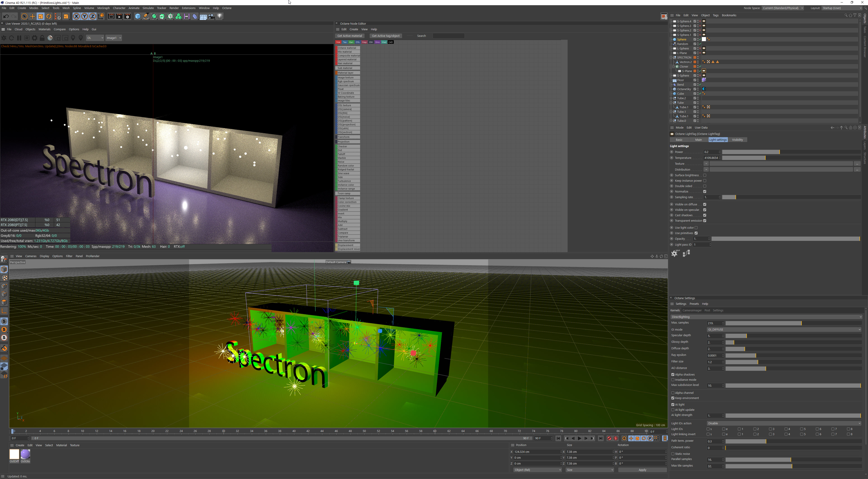868x479 pixels.
Task: Click the Light bulb object icon
Action: pyautogui.click(x=220, y=16)
